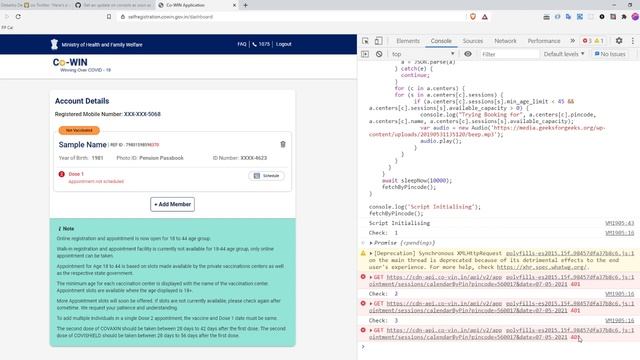This screenshot has width=640, height=360.
Task: Reload the page with the refresh icon
Action: [18, 17]
